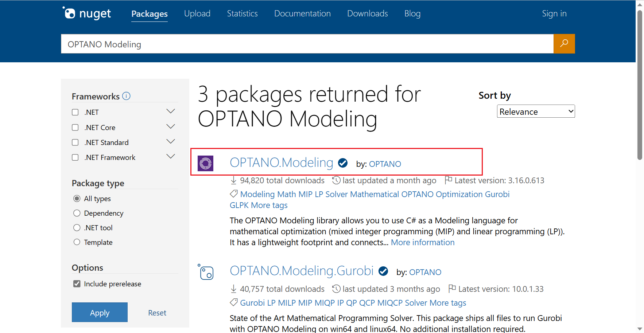
Task: Click Sign in
Action: 554,13
